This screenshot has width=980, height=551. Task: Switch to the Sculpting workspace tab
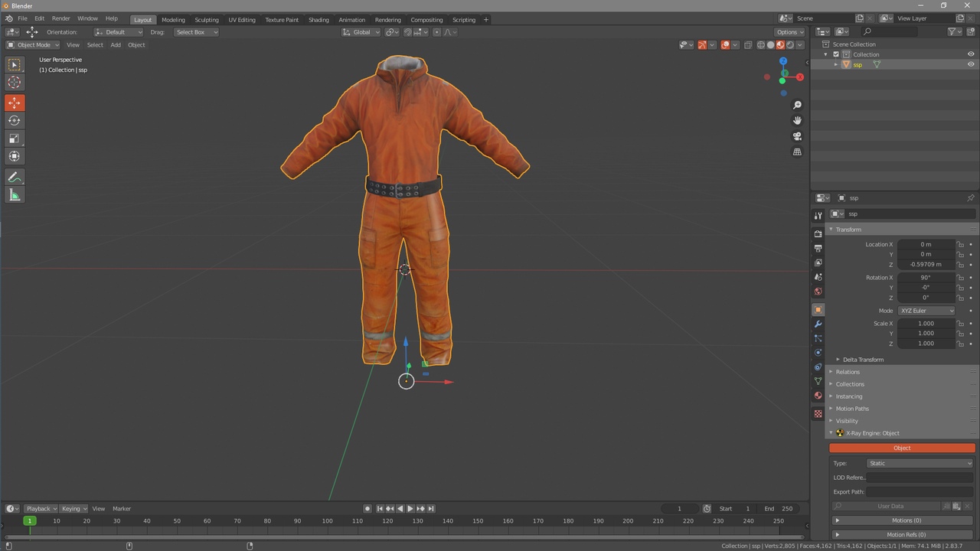(206, 19)
